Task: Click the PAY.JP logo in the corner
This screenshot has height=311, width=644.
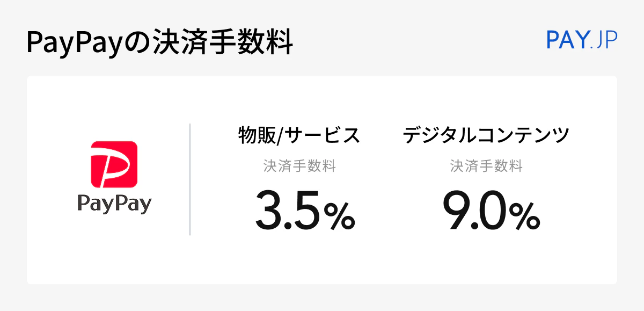Action: pyautogui.click(x=582, y=40)
